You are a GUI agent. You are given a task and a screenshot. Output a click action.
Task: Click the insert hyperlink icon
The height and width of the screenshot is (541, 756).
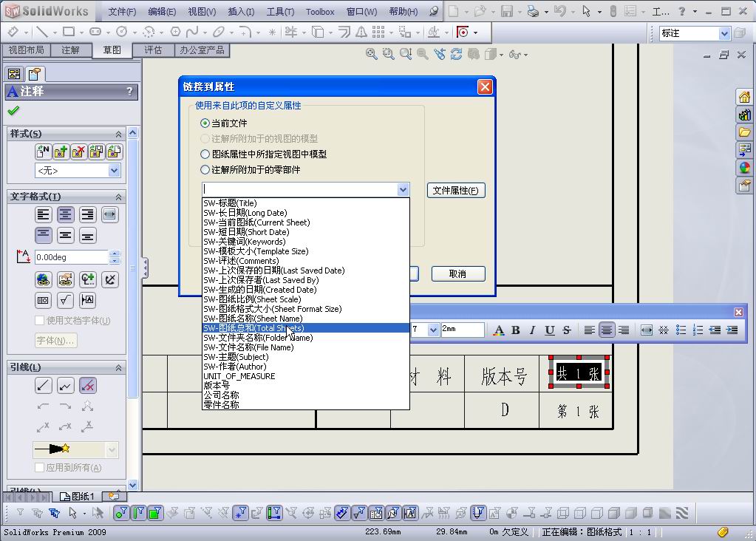[x=44, y=279]
